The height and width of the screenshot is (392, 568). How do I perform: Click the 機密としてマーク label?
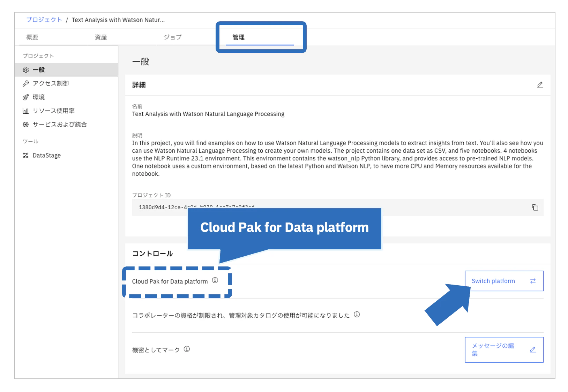click(x=156, y=350)
